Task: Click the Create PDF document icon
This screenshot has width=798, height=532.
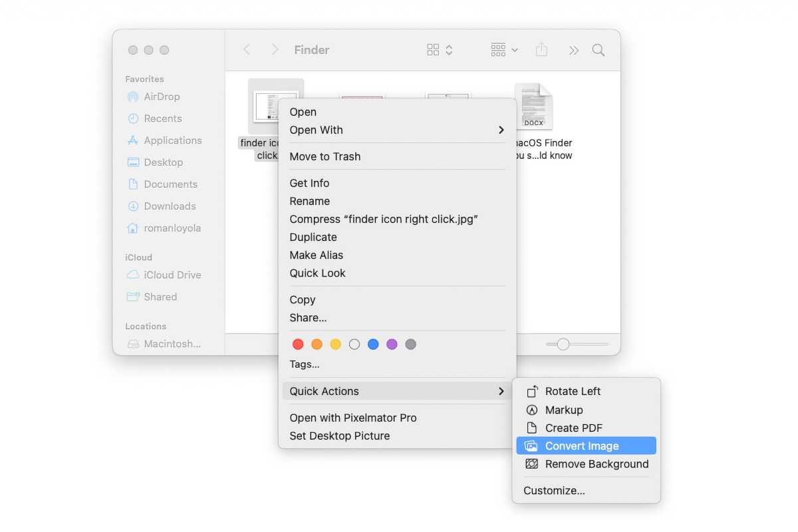Action: click(531, 428)
